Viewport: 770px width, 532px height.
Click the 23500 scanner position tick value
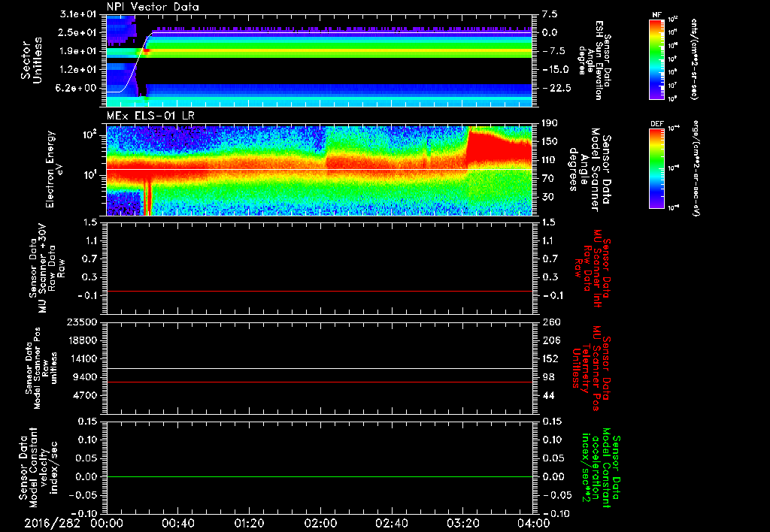(82, 322)
